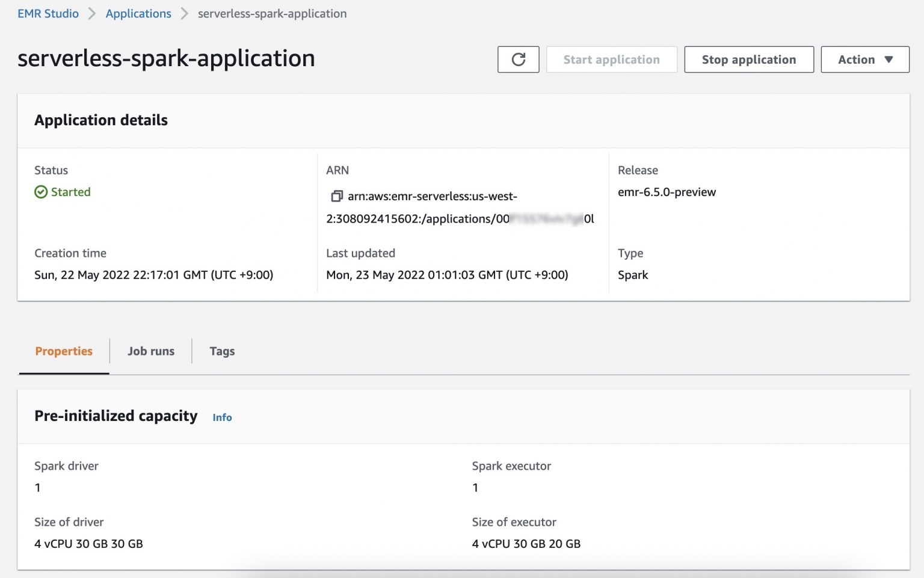Click the serverless-spark-application page title
This screenshot has width=924, height=578.
click(165, 58)
